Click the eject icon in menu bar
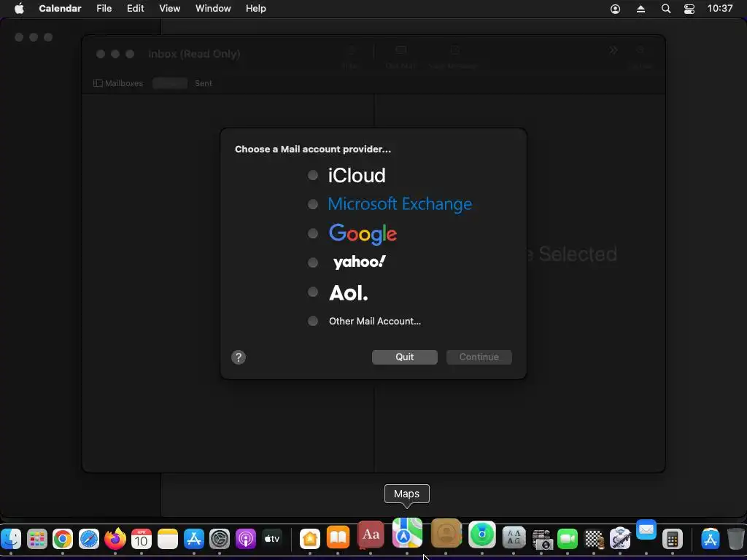Viewport: 747px width, 560px height. [640, 9]
